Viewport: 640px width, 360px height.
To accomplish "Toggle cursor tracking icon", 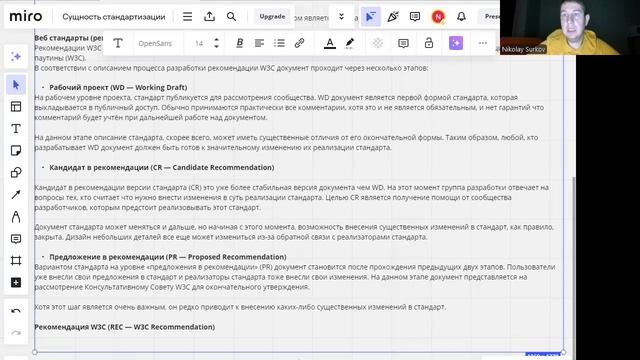I will pyautogui.click(x=371, y=17).
